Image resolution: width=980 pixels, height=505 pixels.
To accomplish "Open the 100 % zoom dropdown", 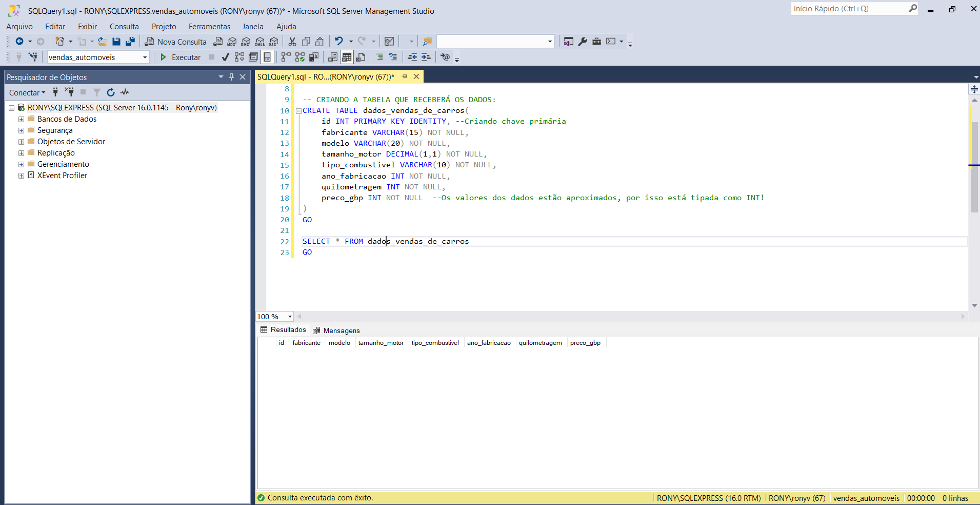I will tap(290, 317).
